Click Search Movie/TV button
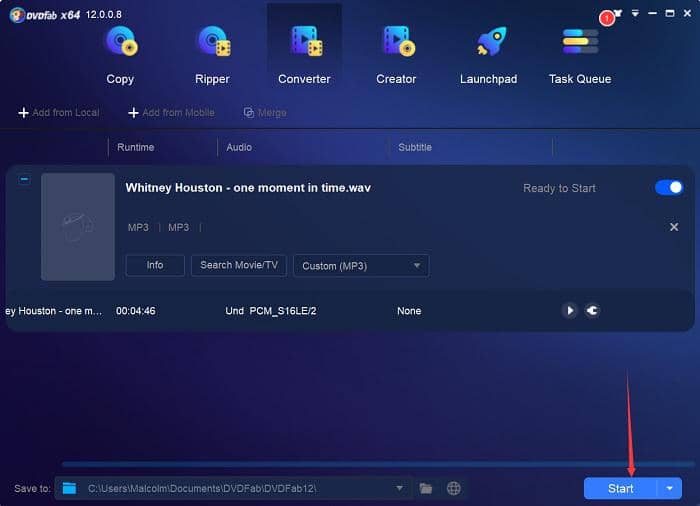 pyautogui.click(x=239, y=265)
